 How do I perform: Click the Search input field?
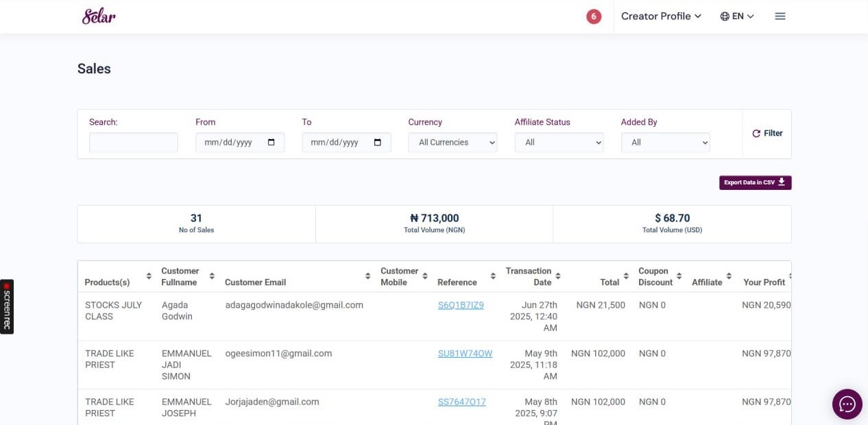coord(134,143)
